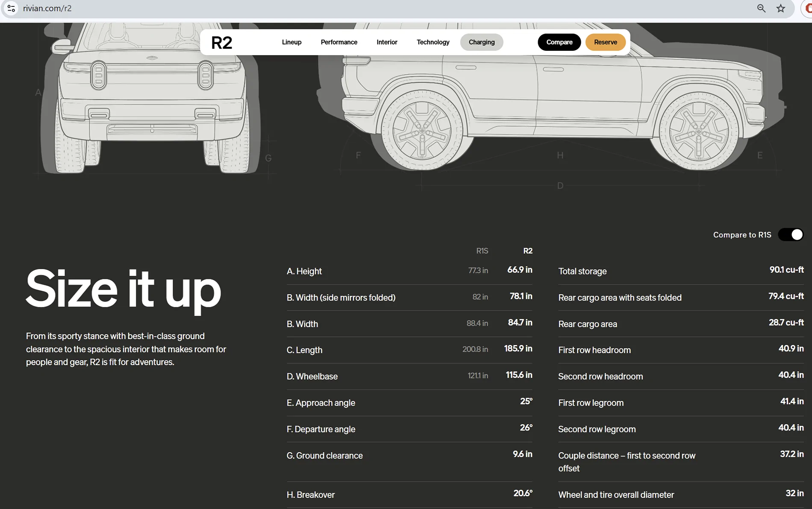Viewport: 812px width, 509px height.
Task: Click the '9.6 in' ground clearance value
Action: coord(523,454)
